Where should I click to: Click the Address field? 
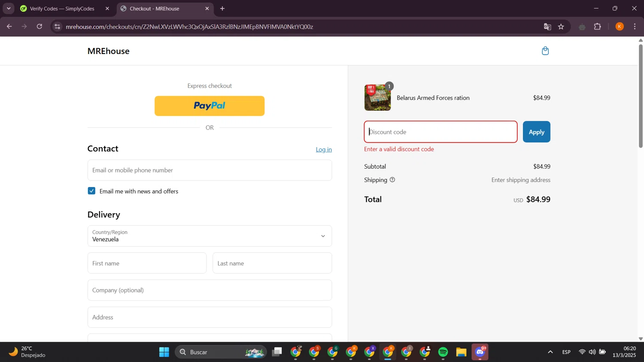pyautogui.click(x=210, y=317)
